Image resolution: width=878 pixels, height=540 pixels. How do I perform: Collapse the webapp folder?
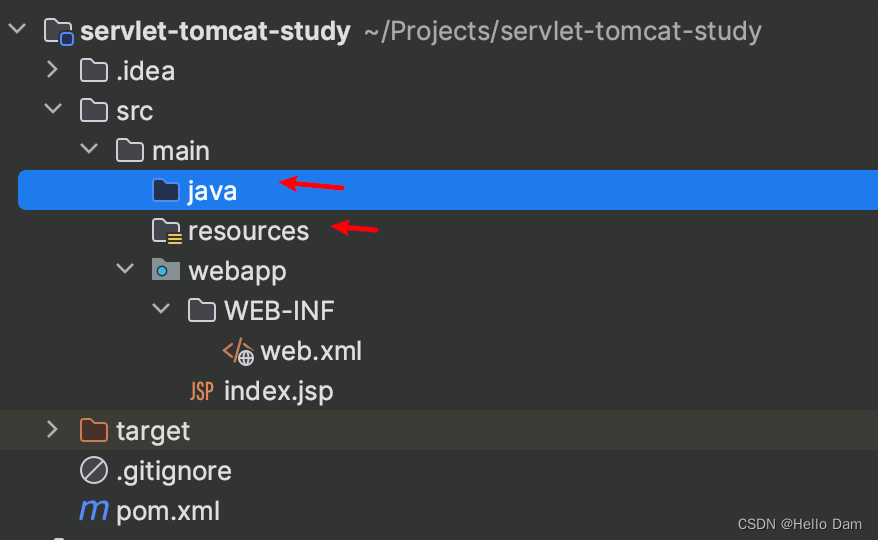coord(125,268)
